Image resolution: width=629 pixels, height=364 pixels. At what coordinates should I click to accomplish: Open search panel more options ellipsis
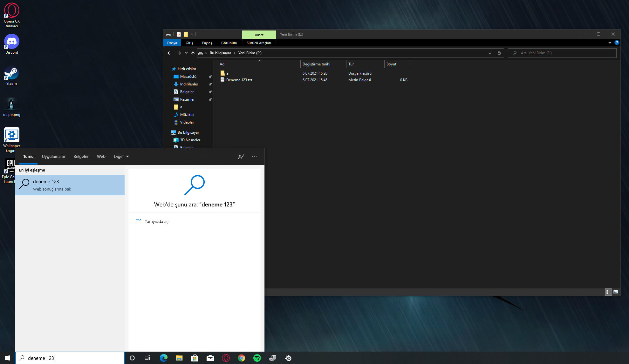point(254,156)
